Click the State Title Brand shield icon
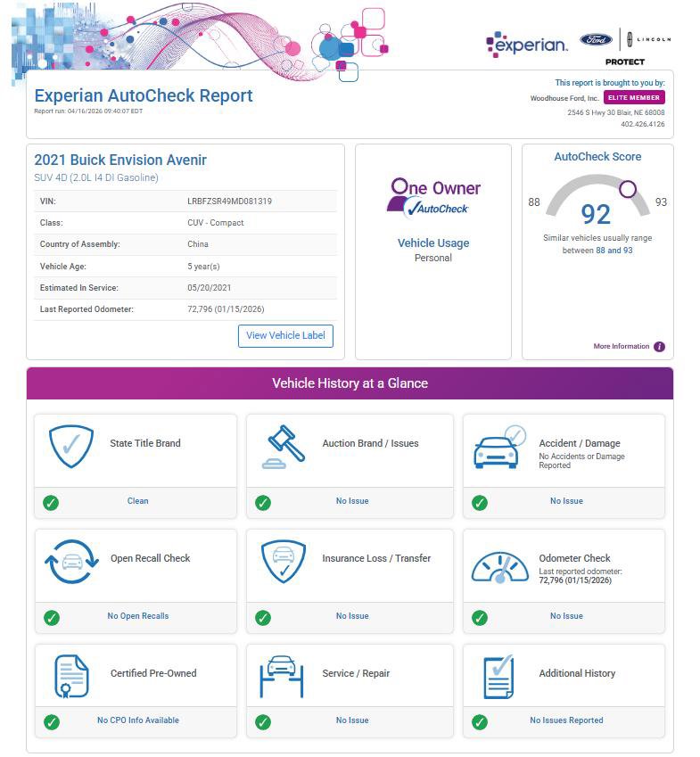Image resolution: width=700 pixels, height=757 pixels. point(71,448)
